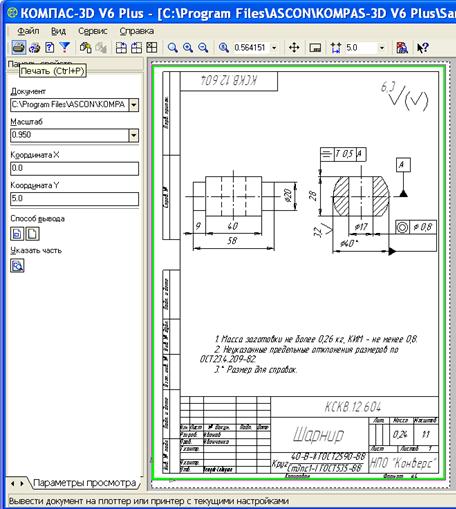Click the drawing sheet preview with green border

coord(299,272)
